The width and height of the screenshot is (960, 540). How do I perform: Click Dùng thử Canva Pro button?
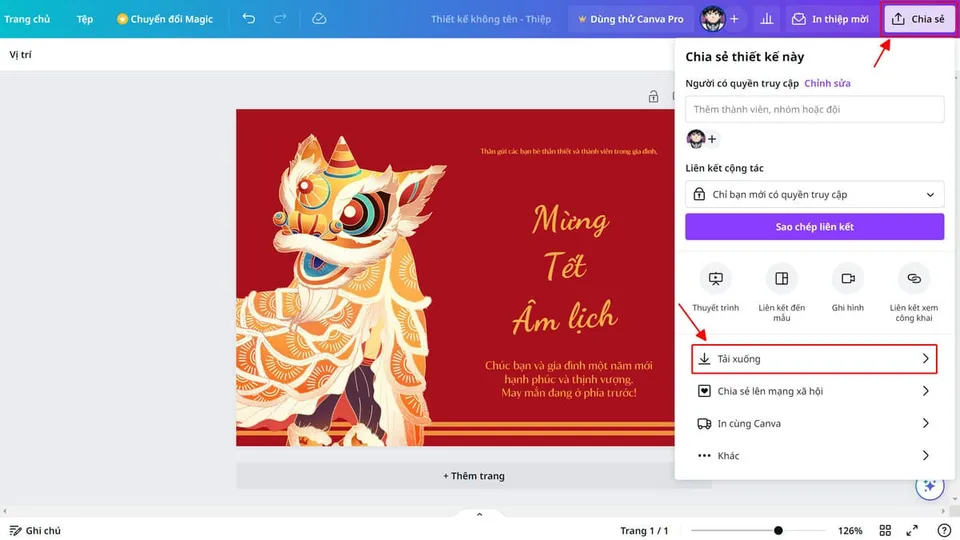pyautogui.click(x=631, y=19)
